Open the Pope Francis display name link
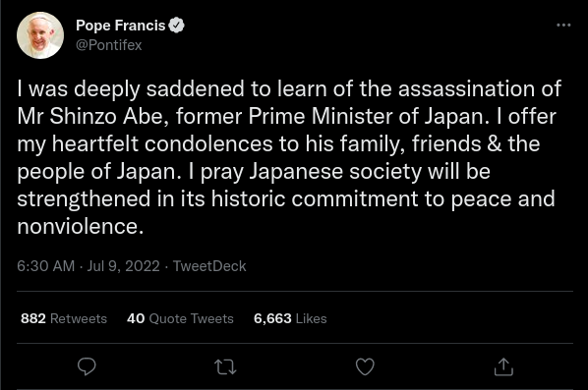This screenshot has height=390, width=588. [120, 26]
